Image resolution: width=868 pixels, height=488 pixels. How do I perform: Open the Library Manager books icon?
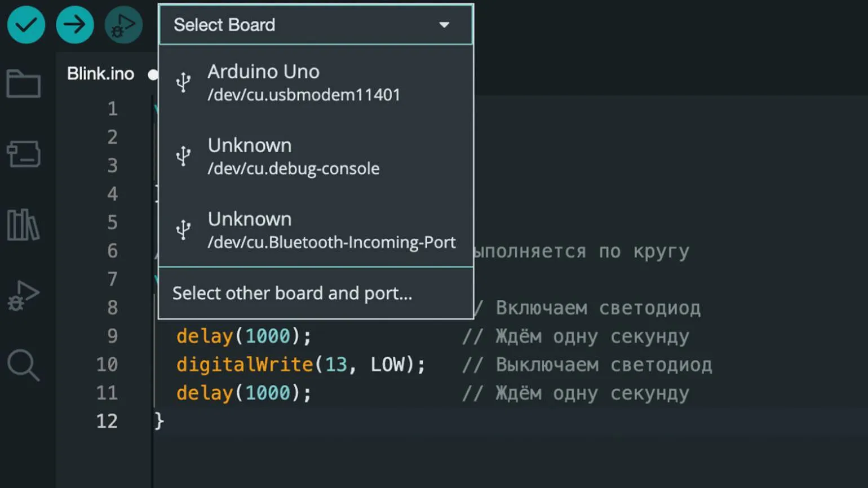point(23,224)
